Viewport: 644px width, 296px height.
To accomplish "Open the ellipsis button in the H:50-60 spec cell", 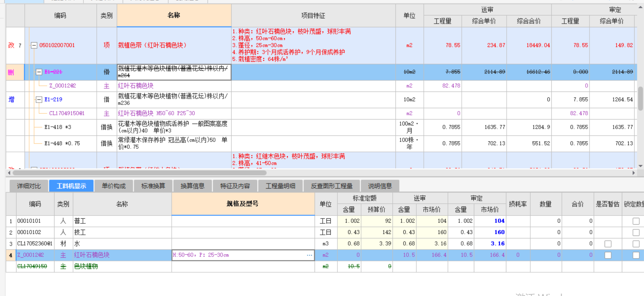I will pyautogui.click(x=310, y=255).
